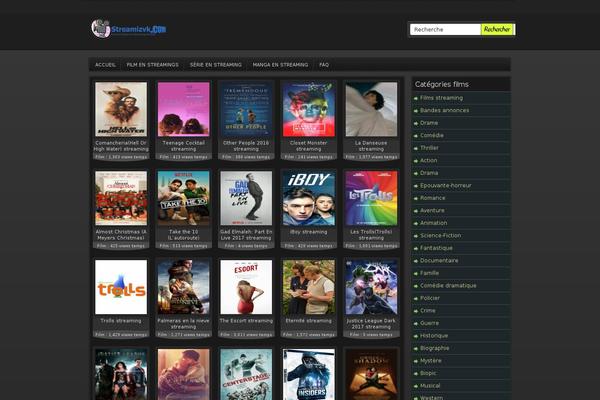Image resolution: width=600 pixels, height=400 pixels.
Task: Click The Escort streaming title link
Action: coord(246,321)
